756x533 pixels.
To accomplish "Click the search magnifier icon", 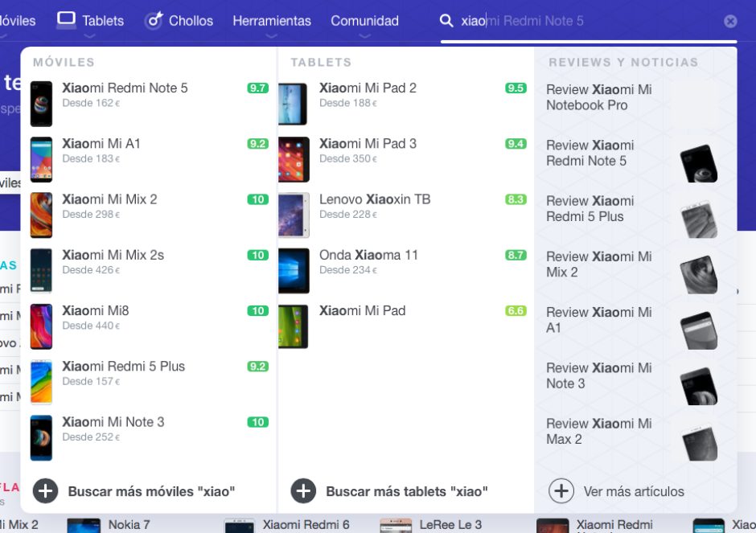I will click(446, 21).
